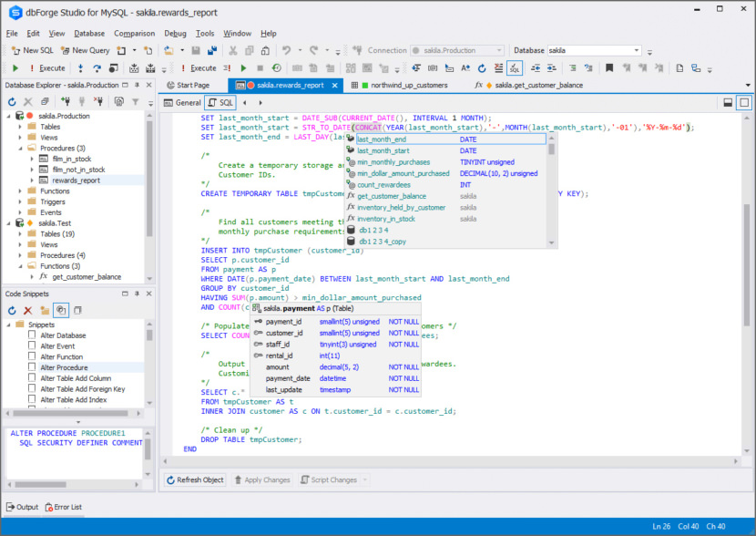The image size is (756, 536).
Task: Delete the selected code snippet
Action: [x=28, y=310]
